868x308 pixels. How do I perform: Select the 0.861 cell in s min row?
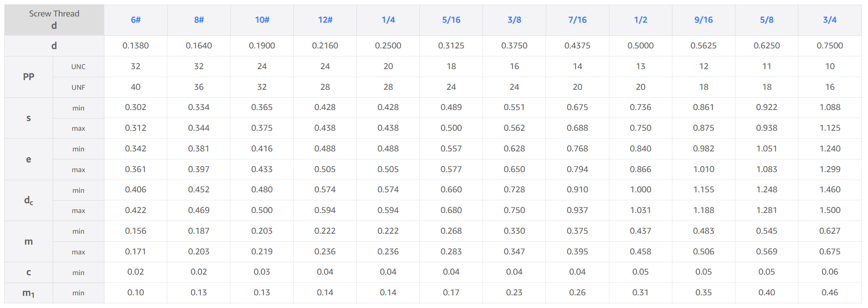tap(703, 107)
